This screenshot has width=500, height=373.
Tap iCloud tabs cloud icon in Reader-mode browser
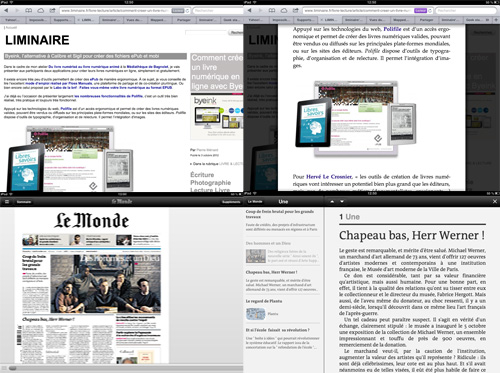click(x=284, y=11)
